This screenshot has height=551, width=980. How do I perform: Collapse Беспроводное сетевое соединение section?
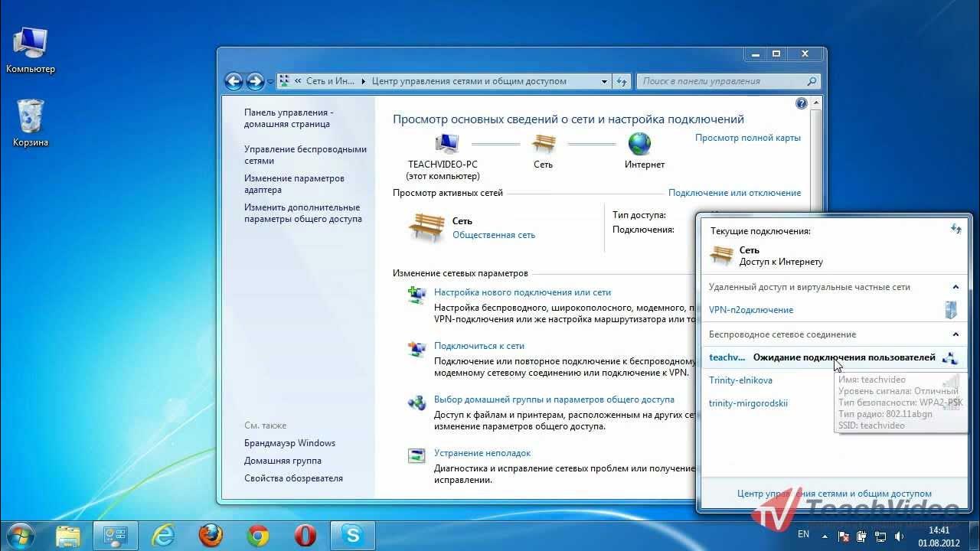click(955, 334)
